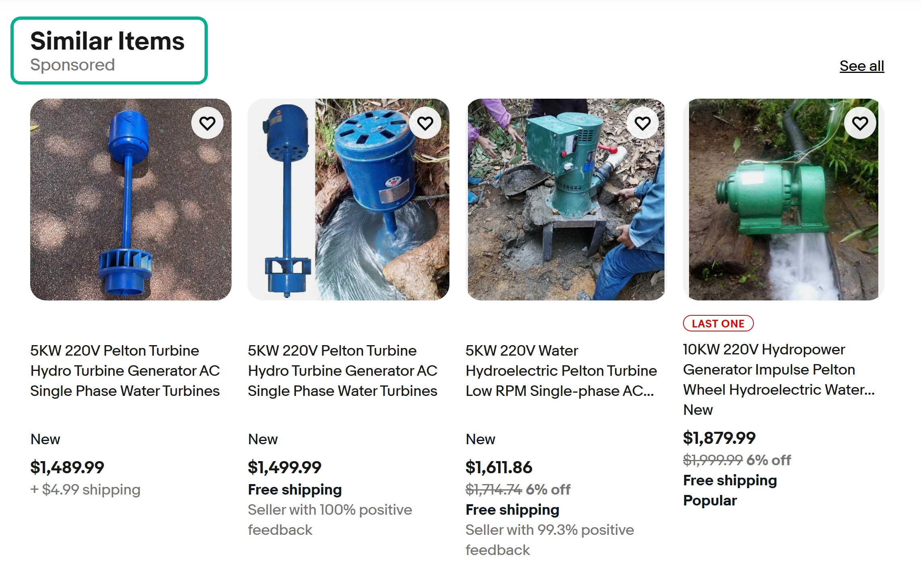
Task: Click the heart icon on 10KW Hydropower Generator
Action: (859, 123)
